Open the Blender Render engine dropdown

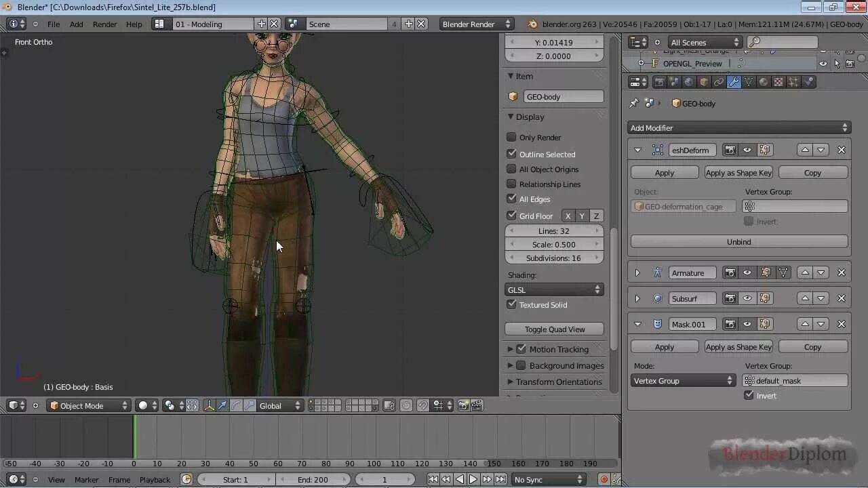[x=478, y=24]
